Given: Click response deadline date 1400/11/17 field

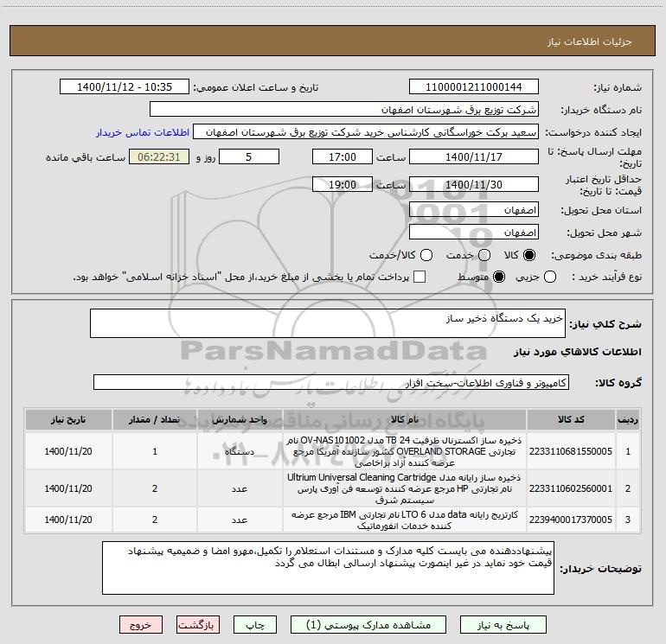Looking at the screenshot, I should [x=474, y=156].
